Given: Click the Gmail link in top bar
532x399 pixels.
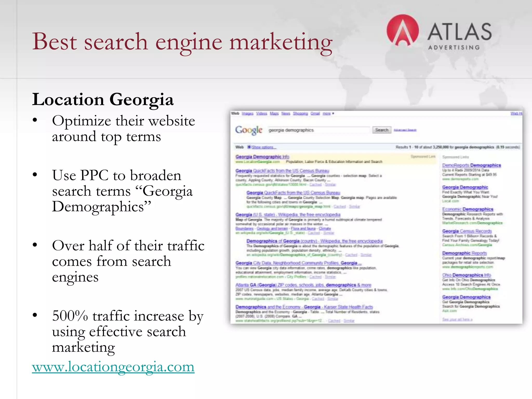Looking at the screenshot, I should point(315,114).
